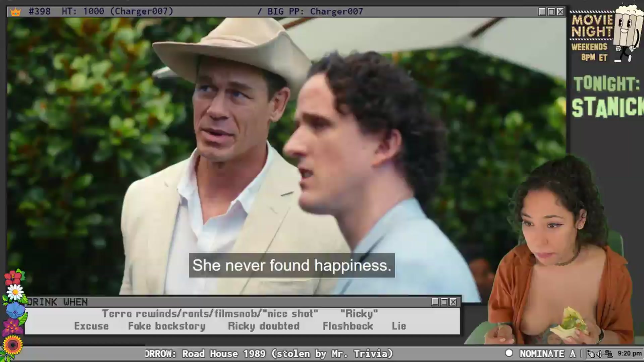The width and height of the screenshot is (644, 362).
Task: Click the crown icon in the title bar
Action: (15, 12)
